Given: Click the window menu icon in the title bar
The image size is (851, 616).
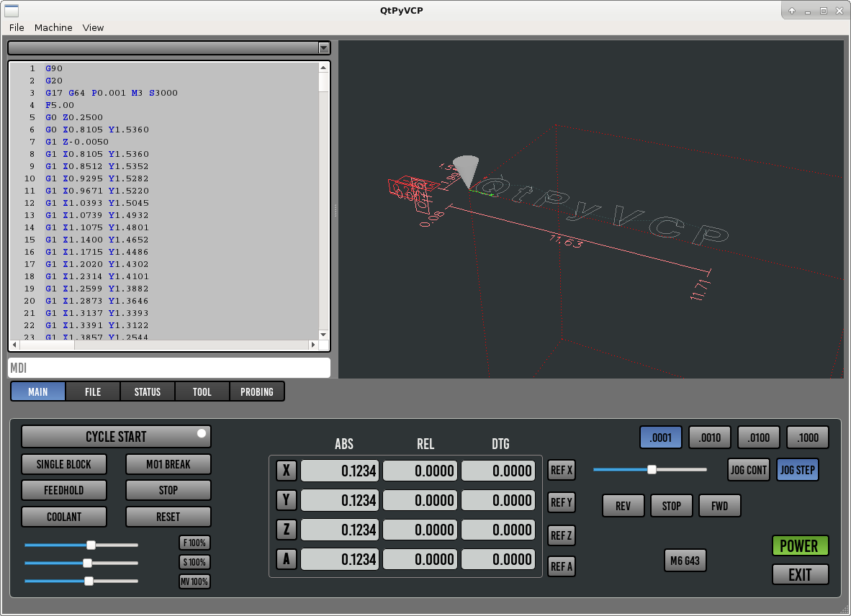Looking at the screenshot, I should pos(12,10).
